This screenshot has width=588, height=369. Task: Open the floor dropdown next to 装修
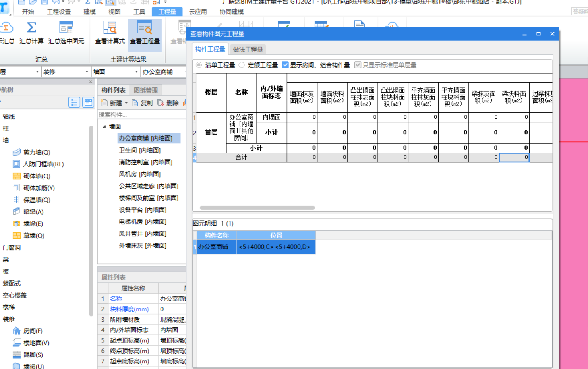pos(37,72)
